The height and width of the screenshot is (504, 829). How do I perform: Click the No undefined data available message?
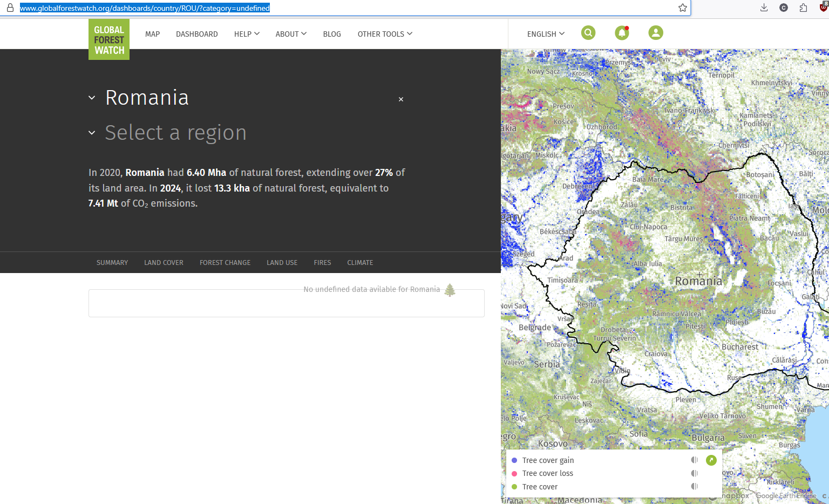371,289
